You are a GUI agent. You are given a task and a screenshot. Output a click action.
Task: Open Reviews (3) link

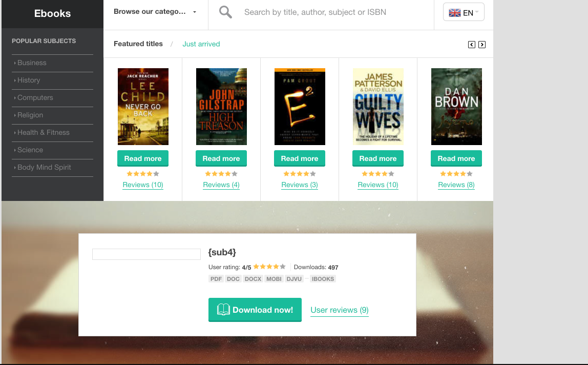click(300, 185)
